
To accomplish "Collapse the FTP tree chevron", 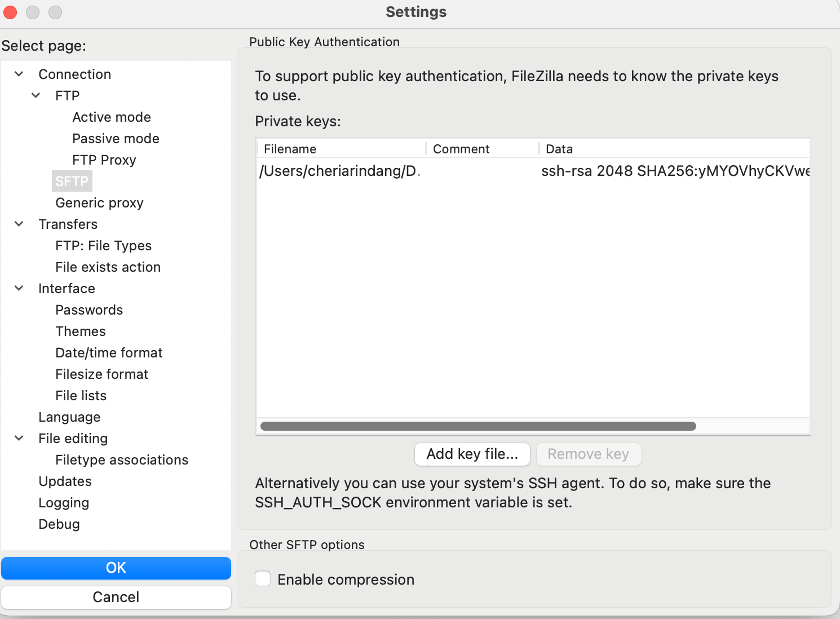I will click(x=36, y=96).
